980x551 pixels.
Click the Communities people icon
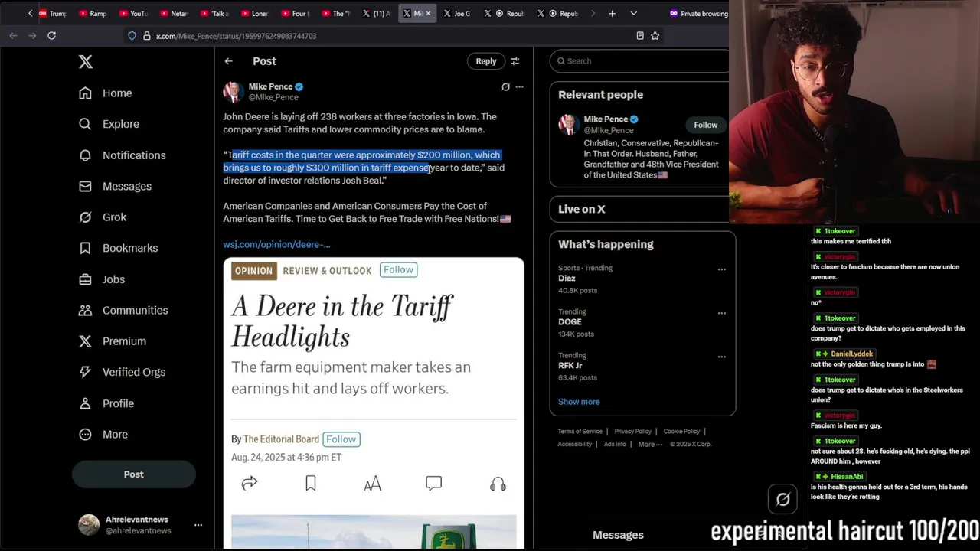[85, 310]
